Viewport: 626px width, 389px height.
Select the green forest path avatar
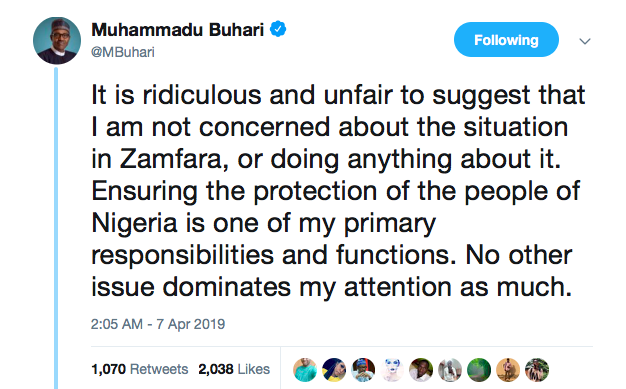pos(479,370)
